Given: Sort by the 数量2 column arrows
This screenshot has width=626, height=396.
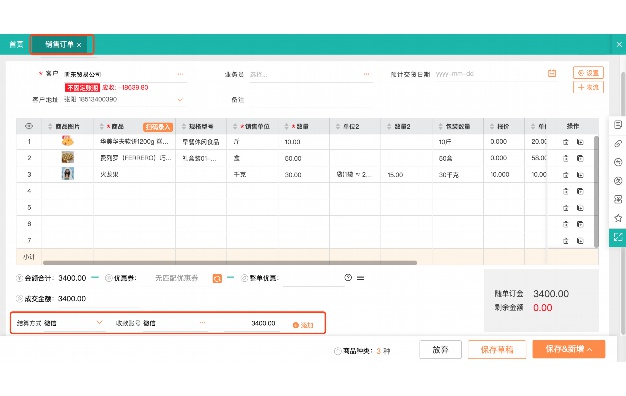Looking at the screenshot, I should pos(389,127).
